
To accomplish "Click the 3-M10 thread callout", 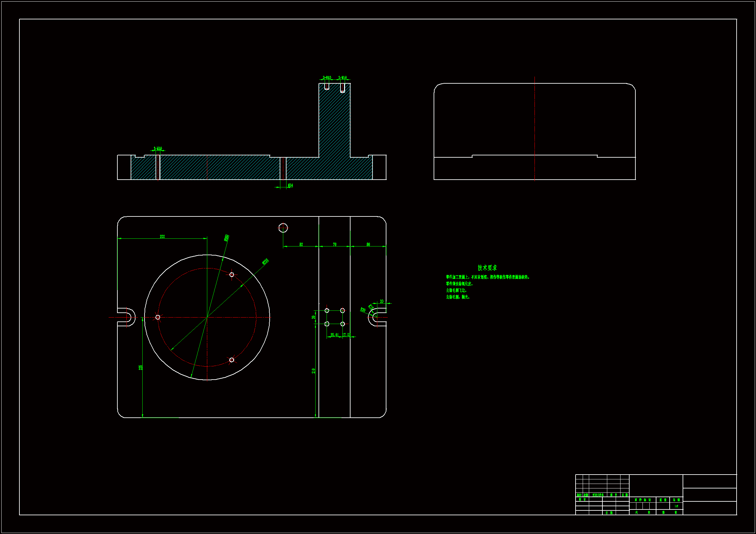I will point(158,149).
